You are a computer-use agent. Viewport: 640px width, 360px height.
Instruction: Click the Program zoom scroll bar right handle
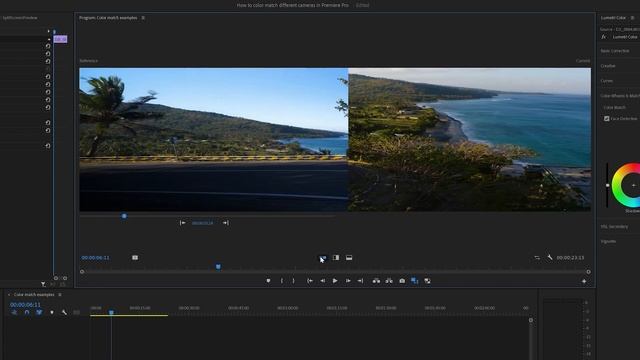click(588, 272)
